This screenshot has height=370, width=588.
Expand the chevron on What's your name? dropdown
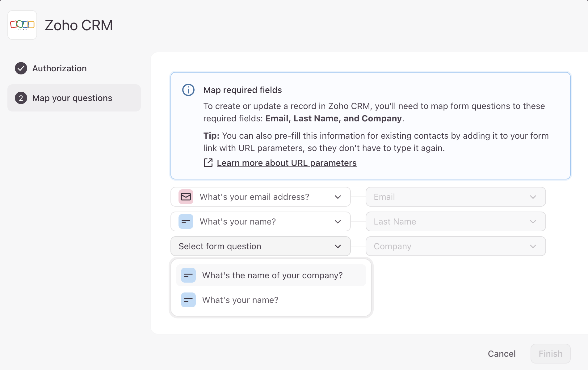338,221
